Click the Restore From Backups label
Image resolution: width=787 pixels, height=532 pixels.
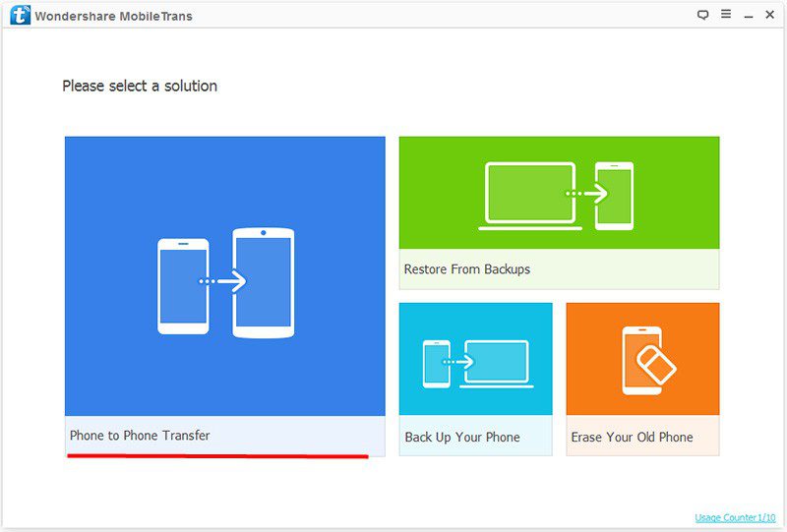click(x=466, y=269)
